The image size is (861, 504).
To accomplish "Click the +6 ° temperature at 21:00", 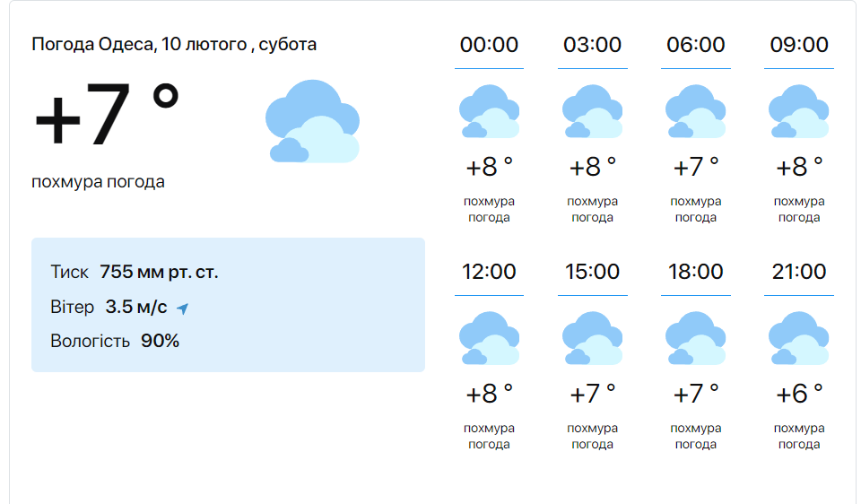I will (x=799, y=394).
